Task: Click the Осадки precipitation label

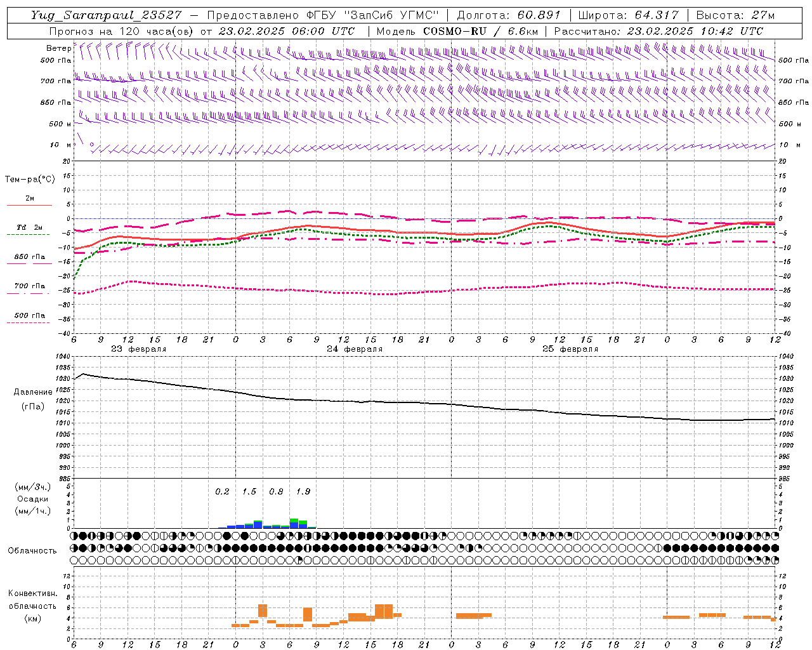Action: point(33,499)
